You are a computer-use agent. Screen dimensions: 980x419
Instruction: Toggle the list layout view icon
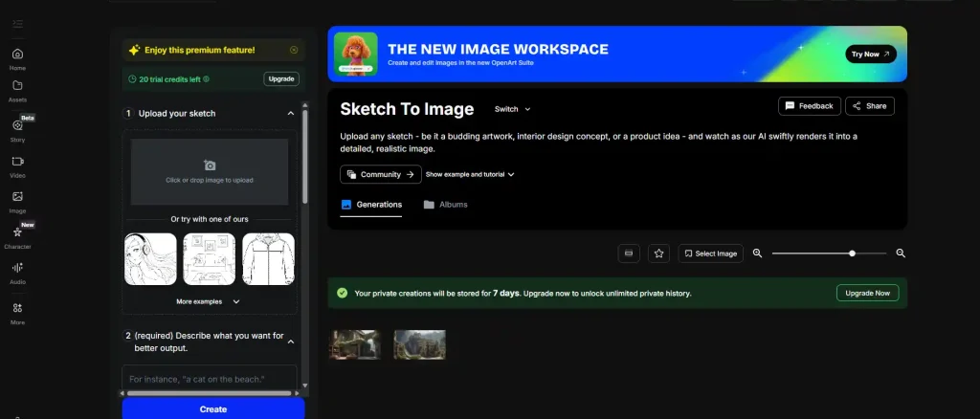click(x=629, y=254)
